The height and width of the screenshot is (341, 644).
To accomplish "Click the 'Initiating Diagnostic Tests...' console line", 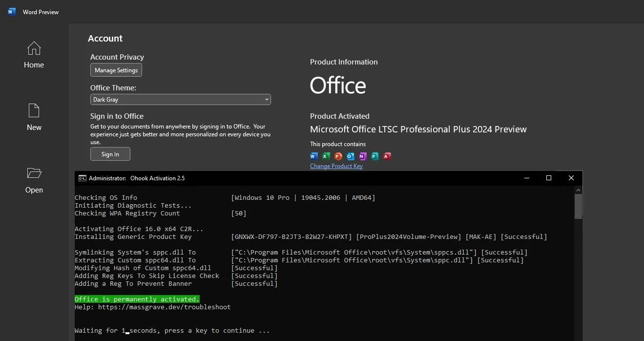I will coord(133,206).
